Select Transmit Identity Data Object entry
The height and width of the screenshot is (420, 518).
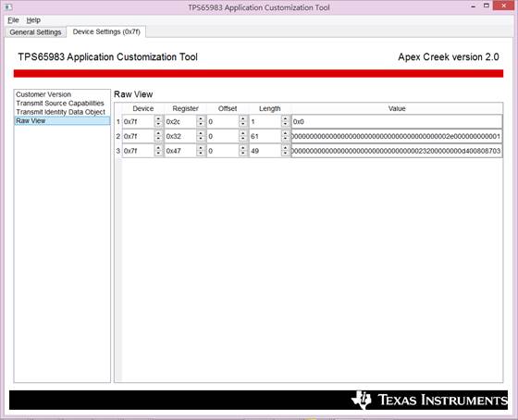coord(60,112)
